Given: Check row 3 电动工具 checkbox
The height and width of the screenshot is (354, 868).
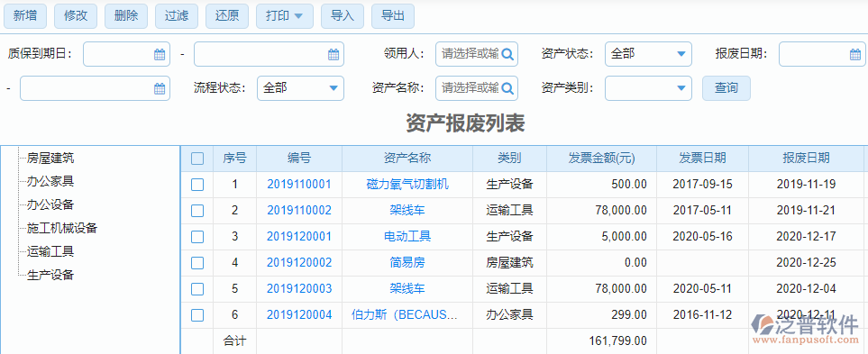Looking at the screenshot, I should point(197,237).
